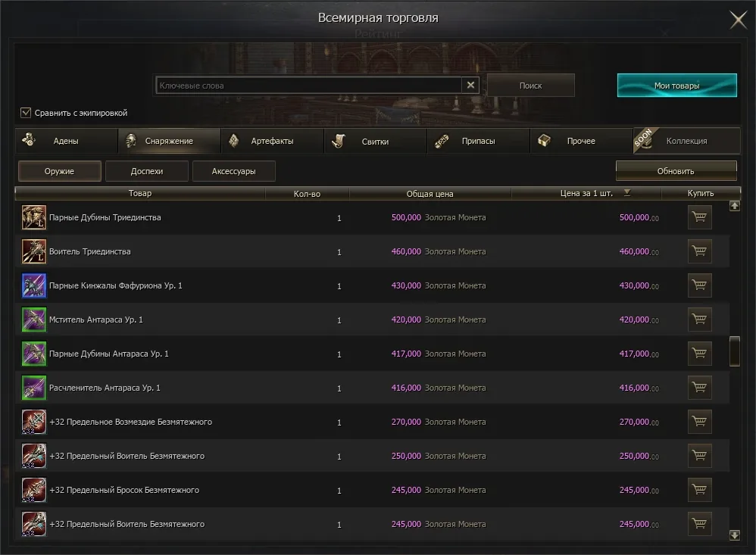Select row Парные Кинжалы Фафуриона Ур. 1

(x=372, y=285)
